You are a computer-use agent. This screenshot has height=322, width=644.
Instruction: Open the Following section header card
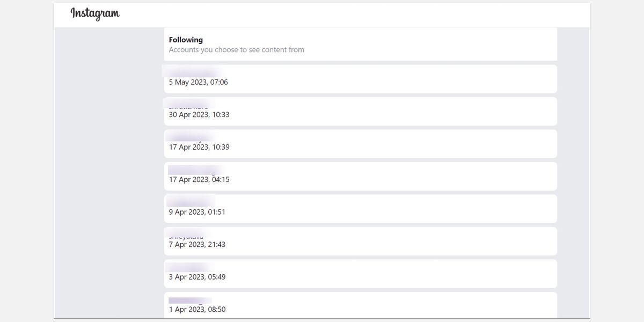point(361,44)
